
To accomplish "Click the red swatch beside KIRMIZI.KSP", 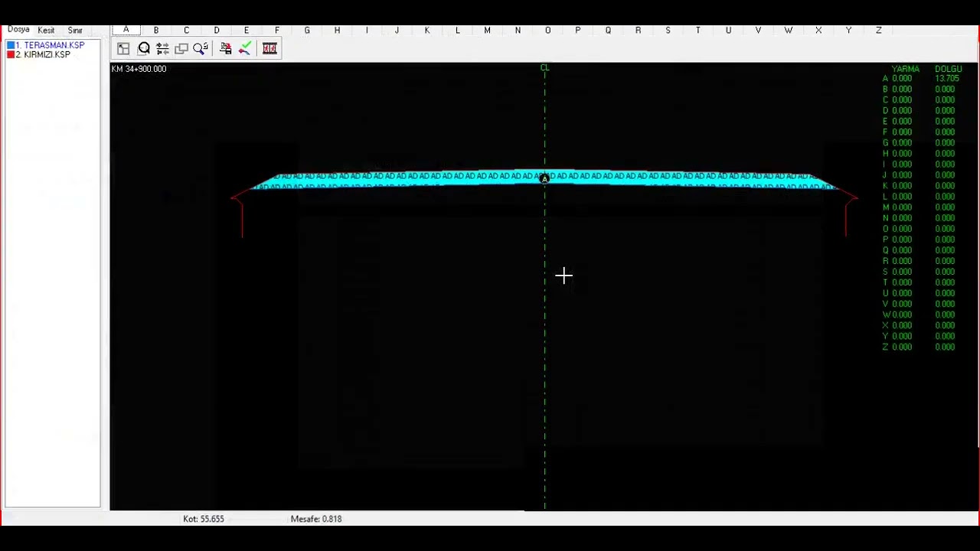I will (11, 54).
